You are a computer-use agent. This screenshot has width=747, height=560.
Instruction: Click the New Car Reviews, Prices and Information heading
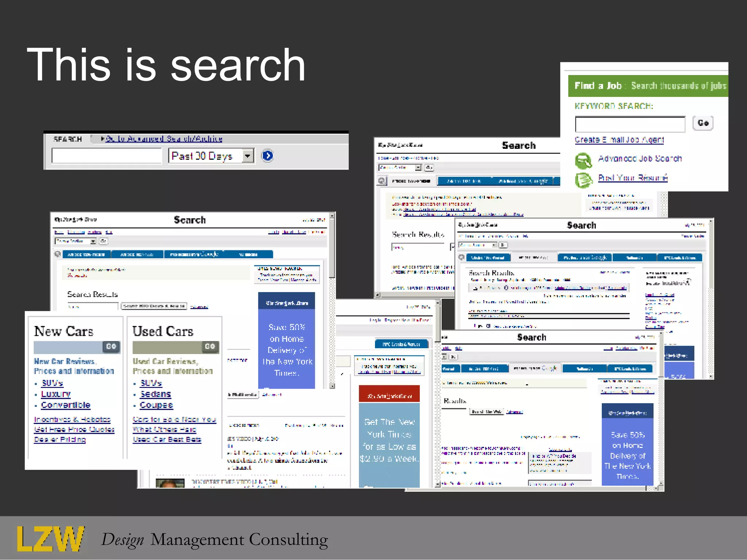74,366
